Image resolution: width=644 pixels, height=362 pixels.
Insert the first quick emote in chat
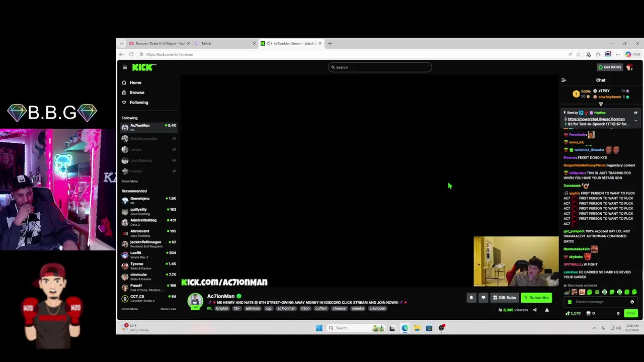567,292
